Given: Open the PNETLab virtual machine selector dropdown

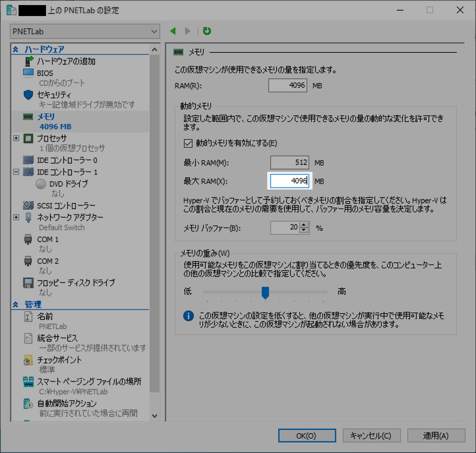Looking at the screenshot, I should (154, 31).
